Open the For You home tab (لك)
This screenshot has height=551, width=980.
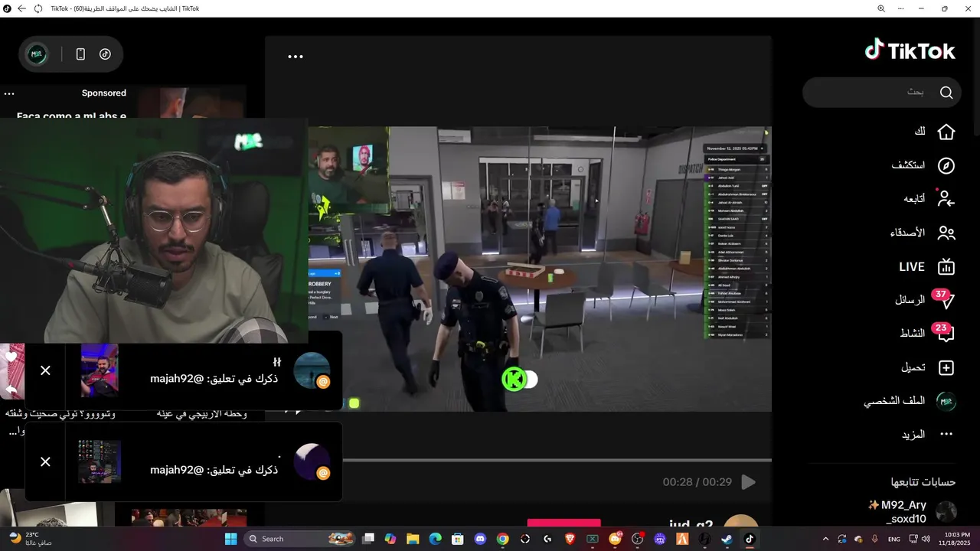tap(934, 132)
